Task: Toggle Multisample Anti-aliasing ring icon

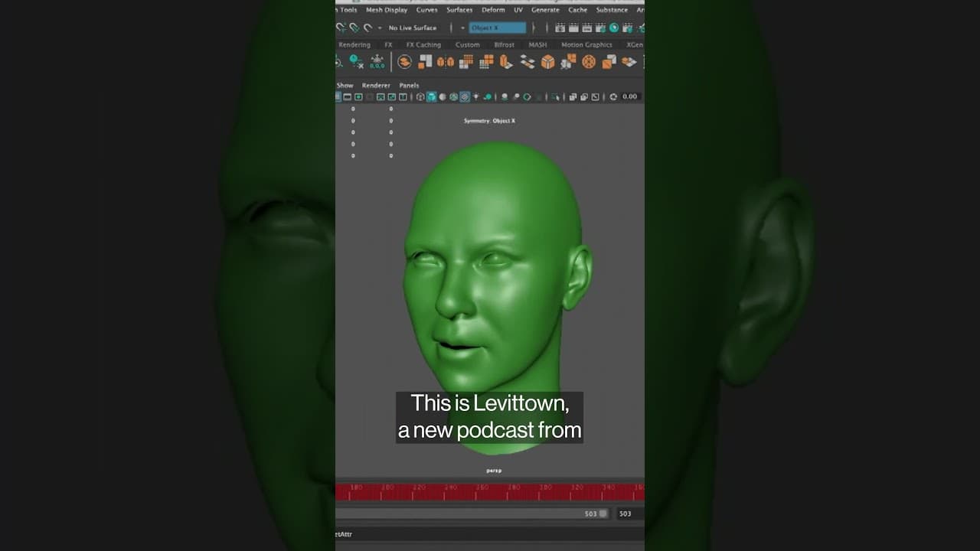Action: 526,96
